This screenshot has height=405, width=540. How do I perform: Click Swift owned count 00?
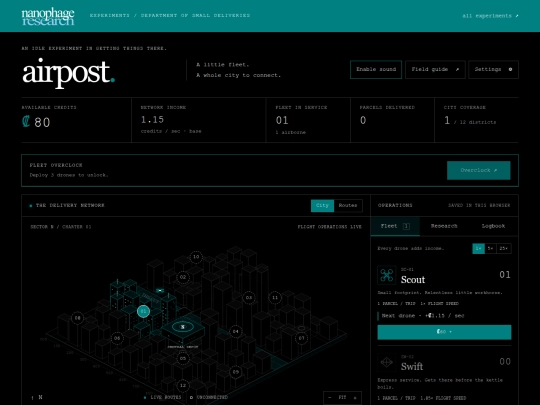click(505, 362)
